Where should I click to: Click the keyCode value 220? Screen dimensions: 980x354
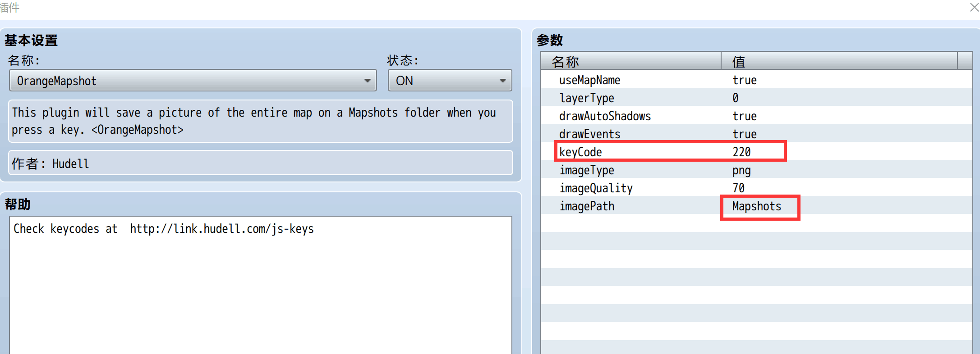741,152
